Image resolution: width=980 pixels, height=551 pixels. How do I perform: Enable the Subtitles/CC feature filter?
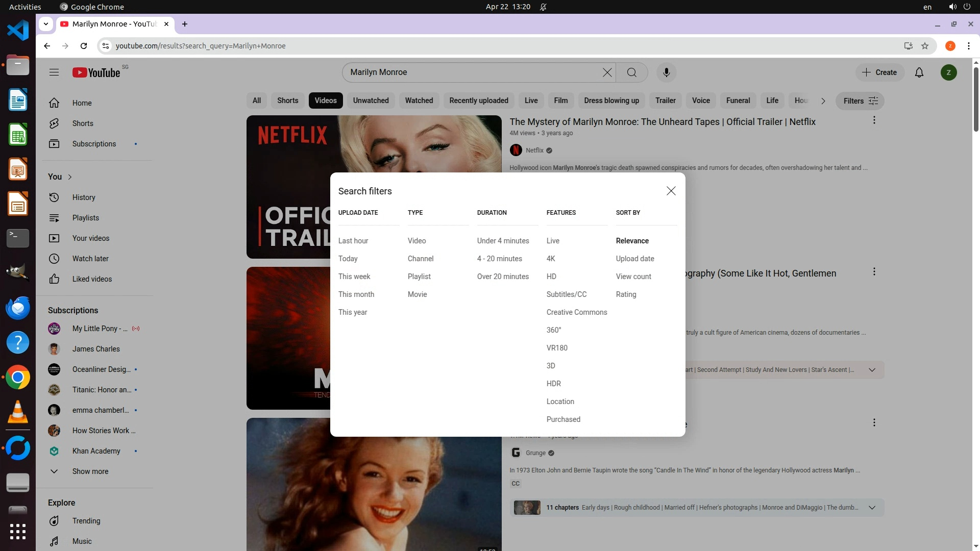(x=566, y=294)
